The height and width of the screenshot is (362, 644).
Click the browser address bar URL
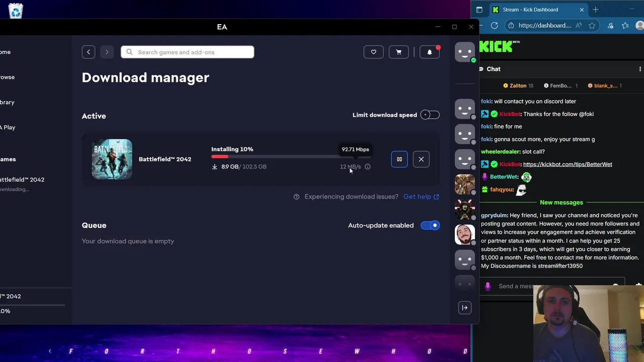(x=544, y=25)
